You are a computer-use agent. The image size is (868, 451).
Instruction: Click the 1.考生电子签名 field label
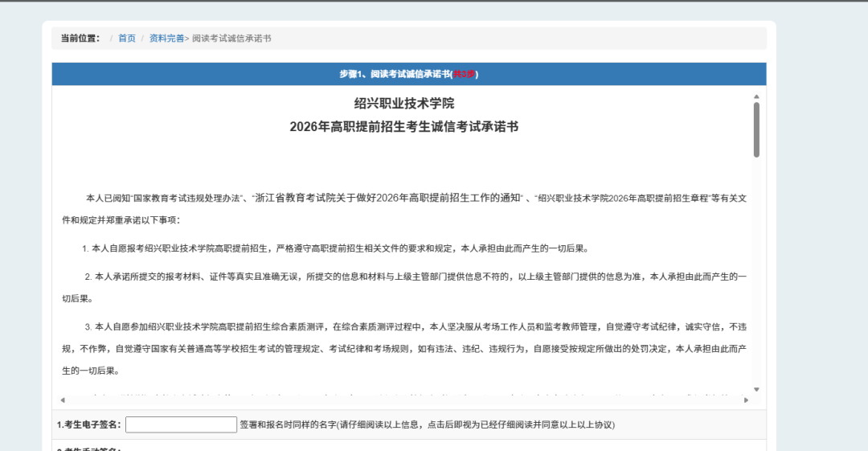click(x=89, y=424)
